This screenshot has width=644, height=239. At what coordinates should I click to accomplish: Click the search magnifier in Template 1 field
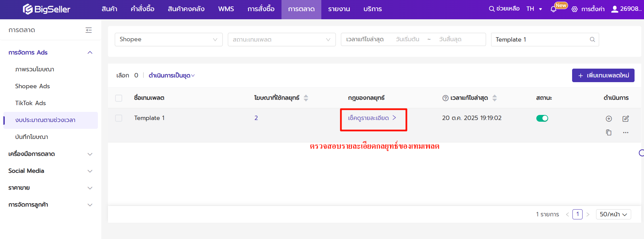592,40
